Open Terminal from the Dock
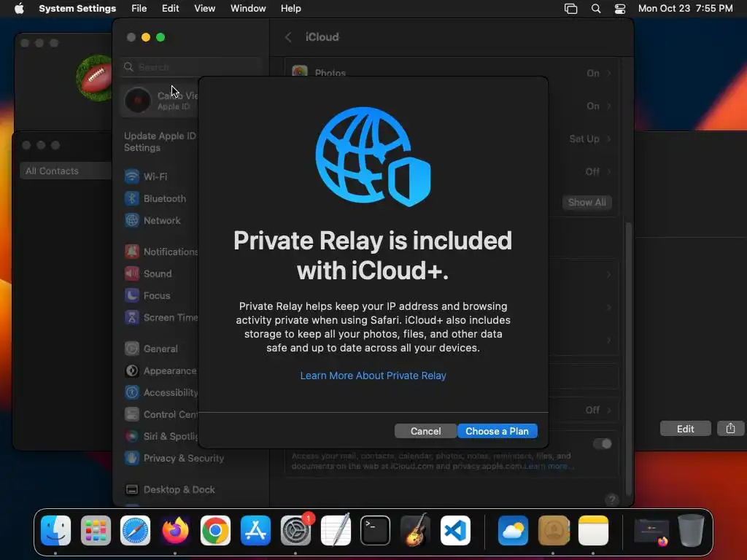 pos(376,530)
